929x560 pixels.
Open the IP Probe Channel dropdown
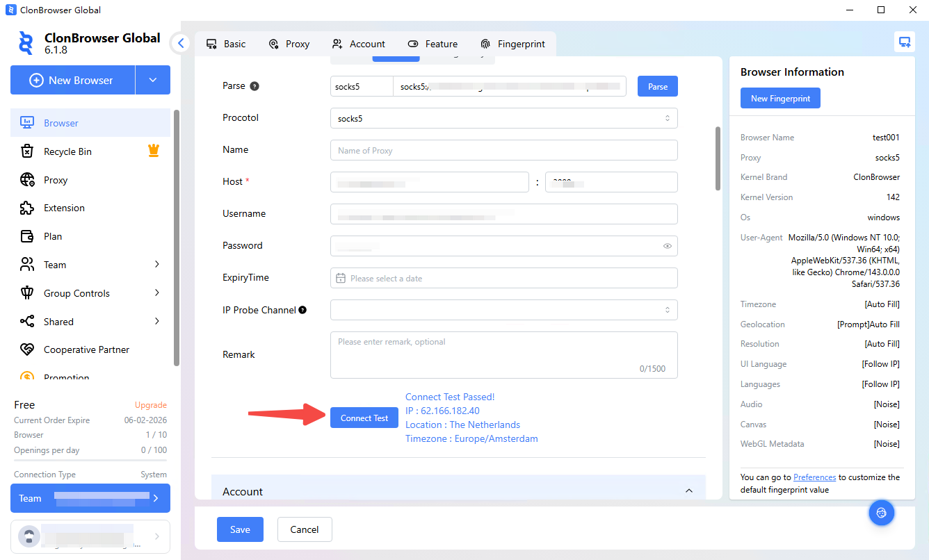[x=503, y=310]
